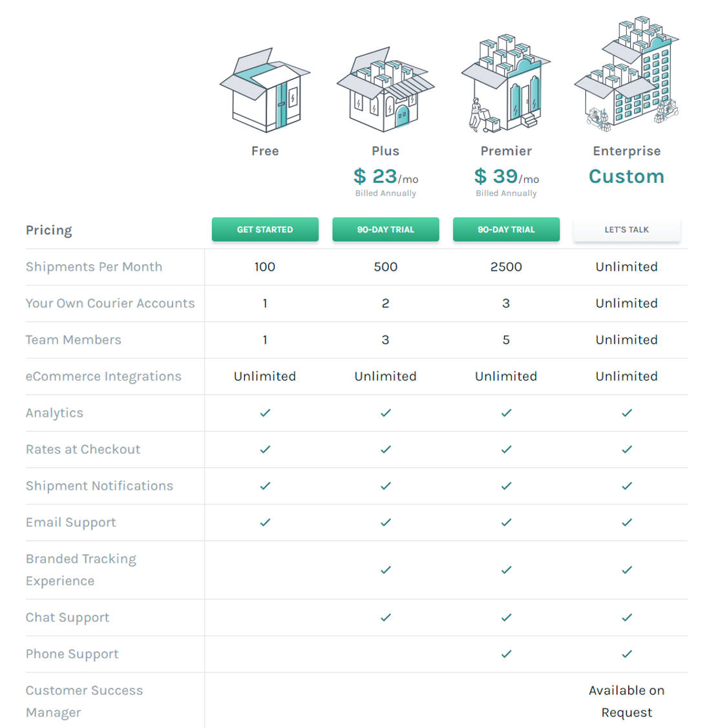Click Email Support checkmark in Free column
Image resolution: width=716 pixels, height=728 pixels.
tap(265, 522)
